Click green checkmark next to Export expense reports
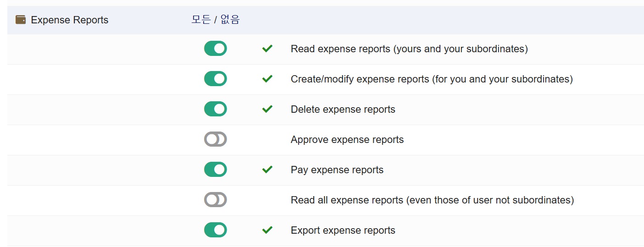Screen dimensions: 644x247 [x=267, y=230]
